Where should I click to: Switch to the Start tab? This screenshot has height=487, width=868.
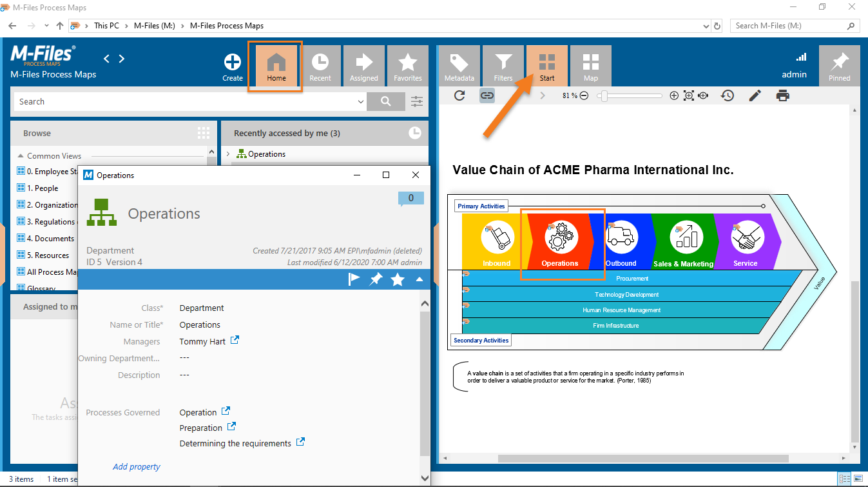pos(547,66)
